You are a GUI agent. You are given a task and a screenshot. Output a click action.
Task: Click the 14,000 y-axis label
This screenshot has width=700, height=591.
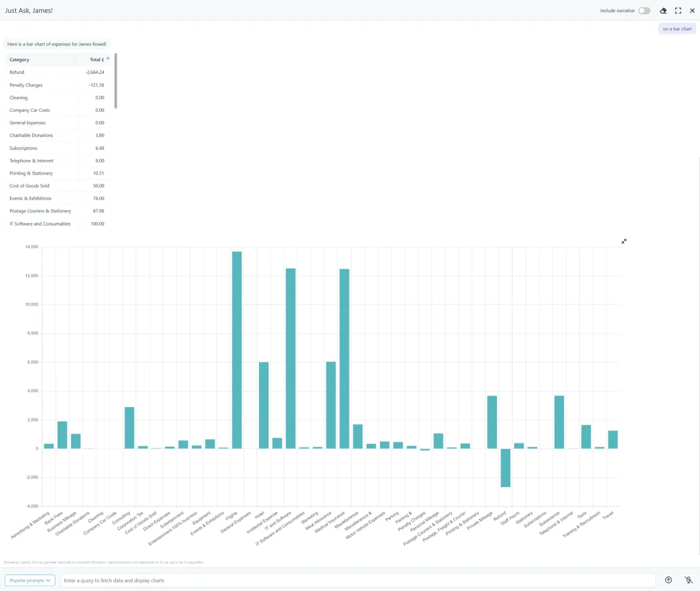(x=32, y=247)
